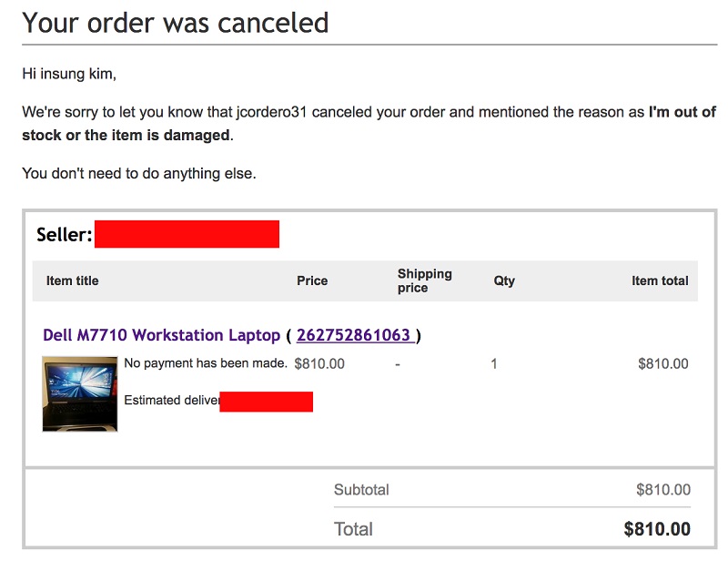Click the "Hi insung kim" greeting

coord(69,74)
